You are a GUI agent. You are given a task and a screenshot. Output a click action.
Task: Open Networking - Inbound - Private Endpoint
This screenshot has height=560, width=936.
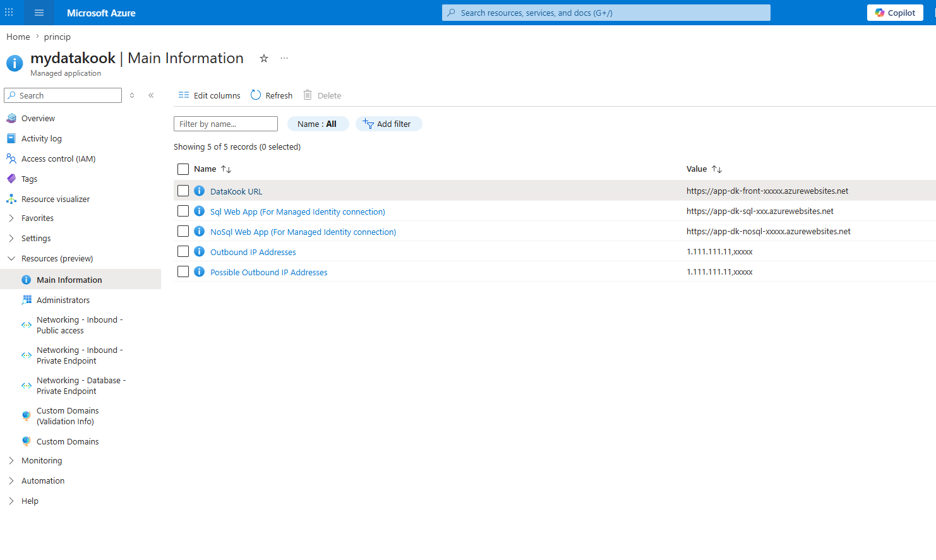pyautogui.click(x=80, y=355)
